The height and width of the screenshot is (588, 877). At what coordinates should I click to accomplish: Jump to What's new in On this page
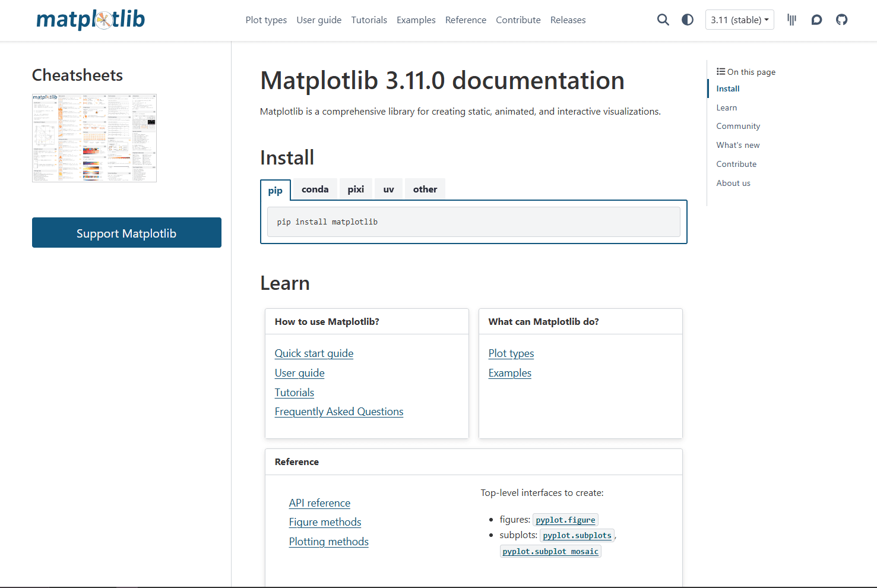pos(738,145)
